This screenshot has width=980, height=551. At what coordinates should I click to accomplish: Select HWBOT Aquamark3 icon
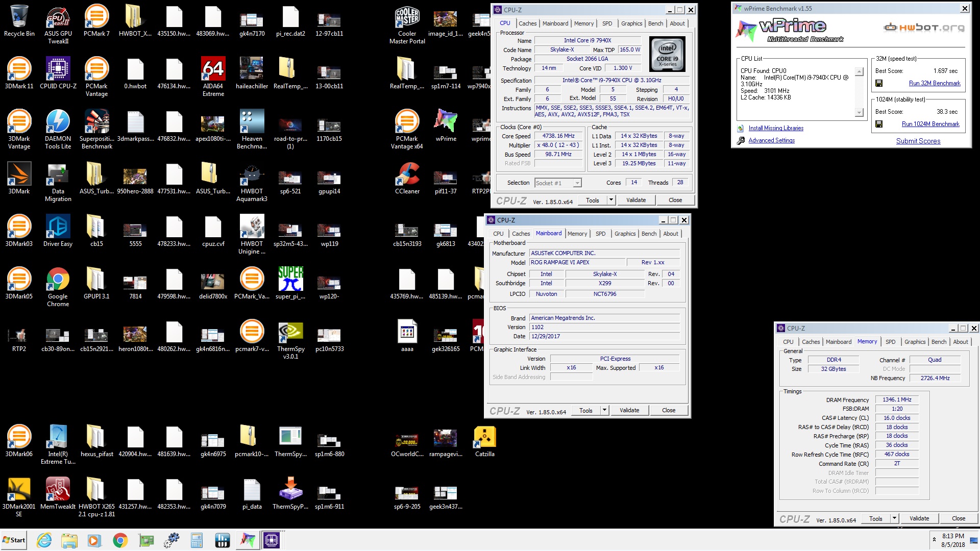(252, 182)
